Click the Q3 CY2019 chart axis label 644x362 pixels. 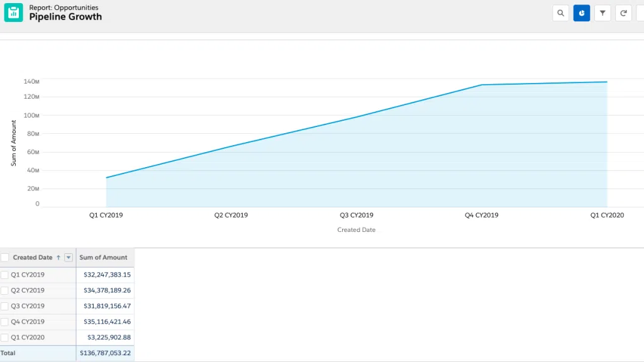click(x=357, y=215)
